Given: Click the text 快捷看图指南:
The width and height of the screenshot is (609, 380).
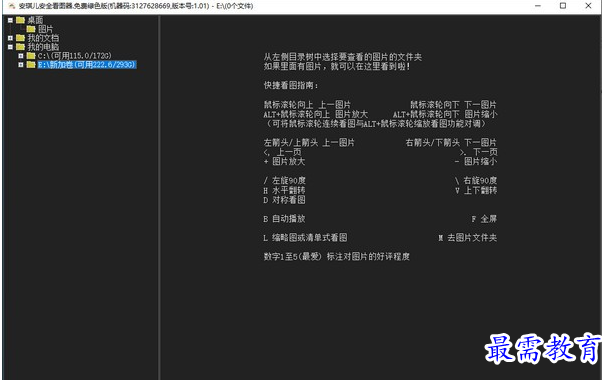Looking at the screenshot, I should point(291,85).
